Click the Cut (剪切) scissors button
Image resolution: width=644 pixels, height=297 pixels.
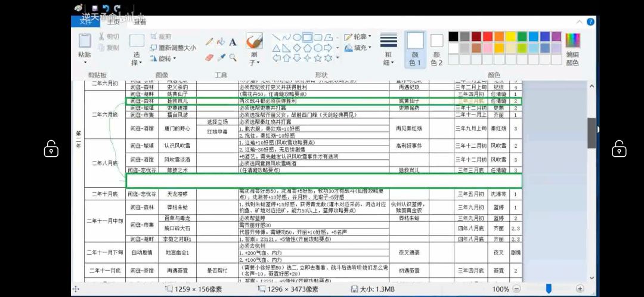(109, 36)
